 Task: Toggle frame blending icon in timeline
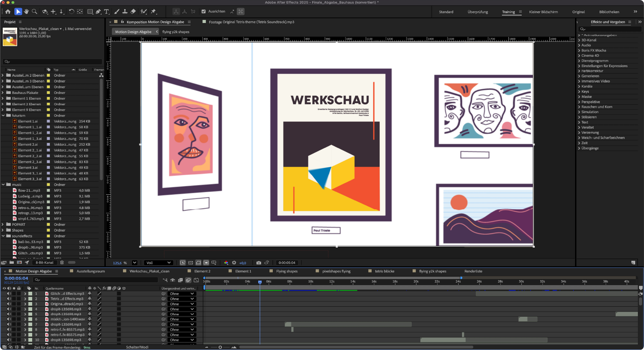pyautogui.click(x=180, y=280)
